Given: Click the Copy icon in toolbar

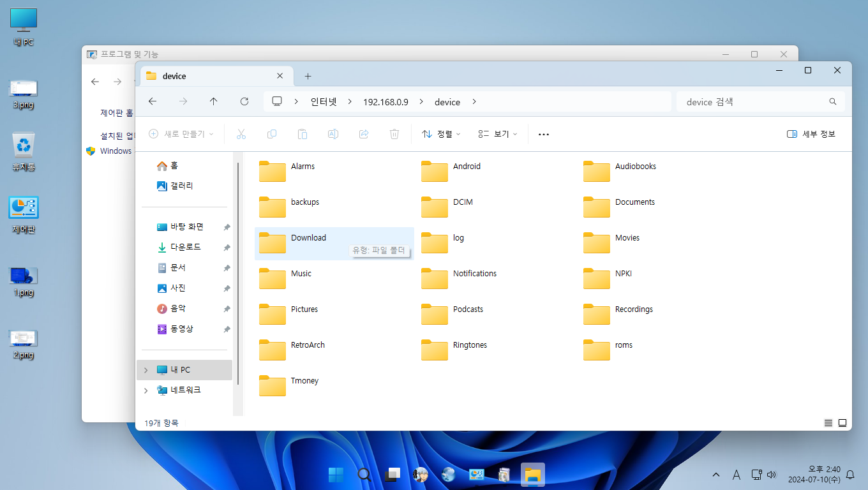Looking at the screenshot, I should 272,134.
